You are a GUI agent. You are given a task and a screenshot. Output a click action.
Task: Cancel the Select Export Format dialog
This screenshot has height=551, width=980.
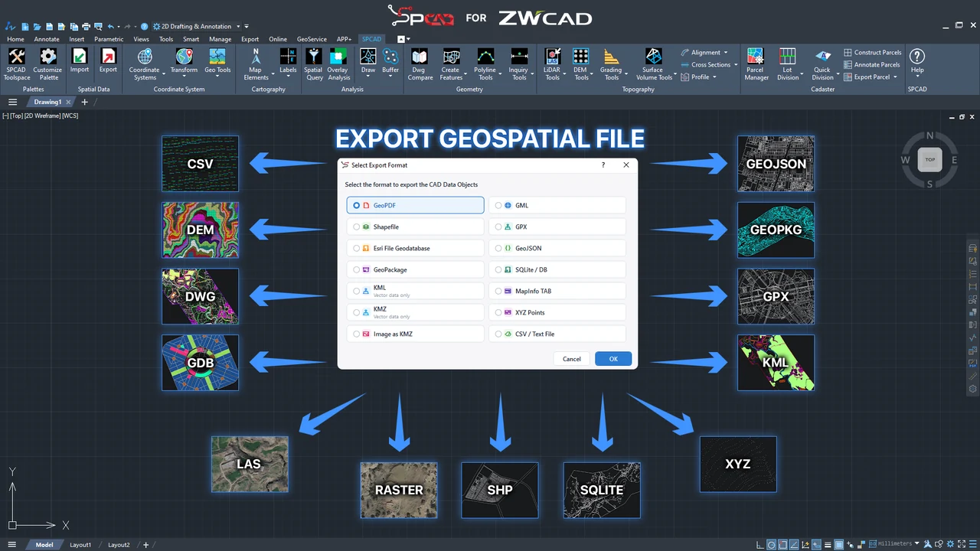pos(572,359)
